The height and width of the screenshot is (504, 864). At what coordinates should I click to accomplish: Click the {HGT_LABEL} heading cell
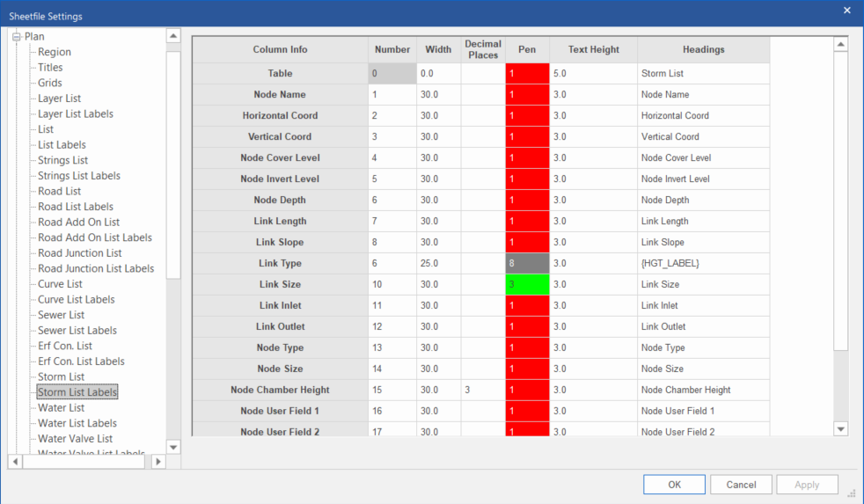coord(704,263)
